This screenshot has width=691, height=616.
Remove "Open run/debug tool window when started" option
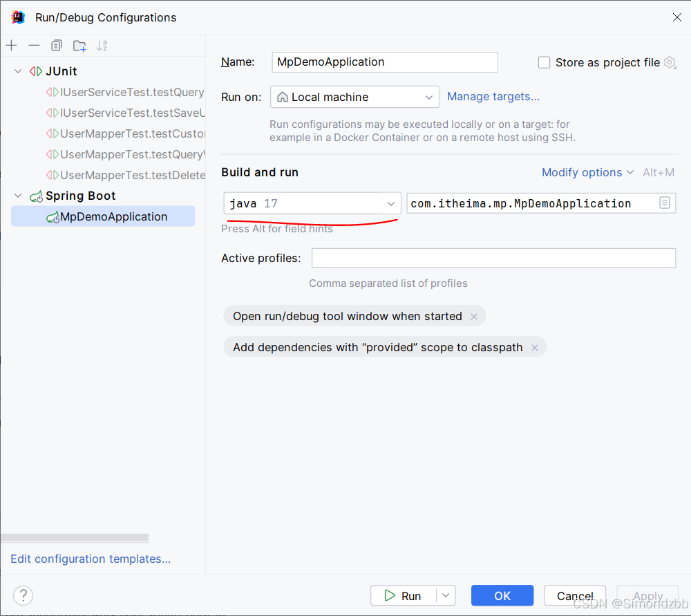coord(474,316)
